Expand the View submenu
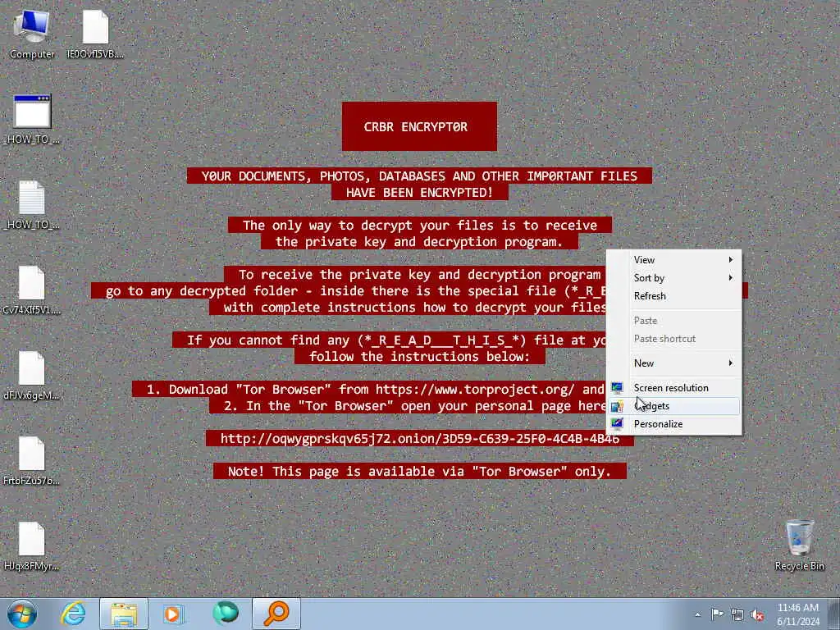Image resolution: width=840 pixels, height=630 pixels. 674,260
